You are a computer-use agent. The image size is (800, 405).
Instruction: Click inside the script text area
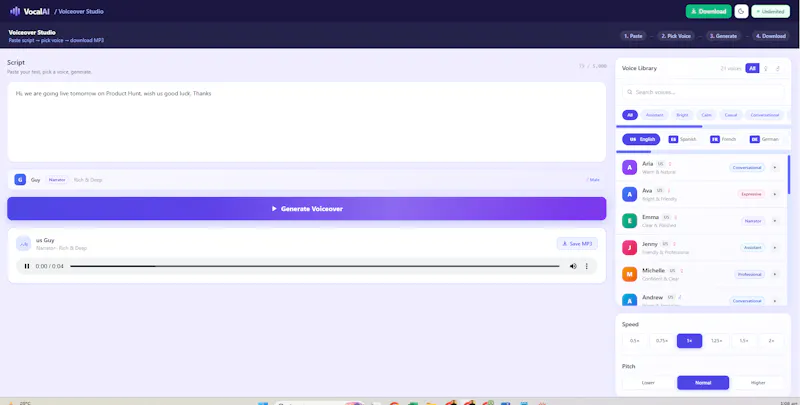tap(307, 122)
